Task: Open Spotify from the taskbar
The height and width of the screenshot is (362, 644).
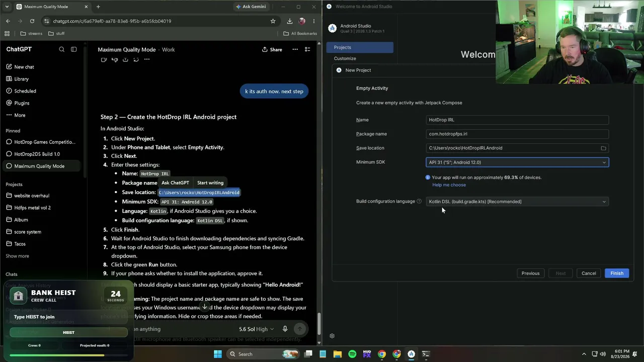Action: click(x=352, y=354)
